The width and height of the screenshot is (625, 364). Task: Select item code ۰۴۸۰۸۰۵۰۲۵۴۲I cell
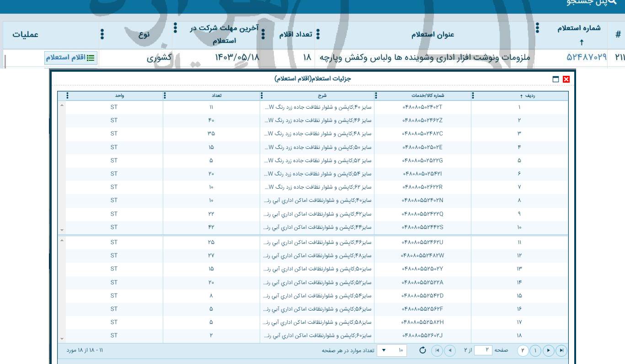(422, 174)
